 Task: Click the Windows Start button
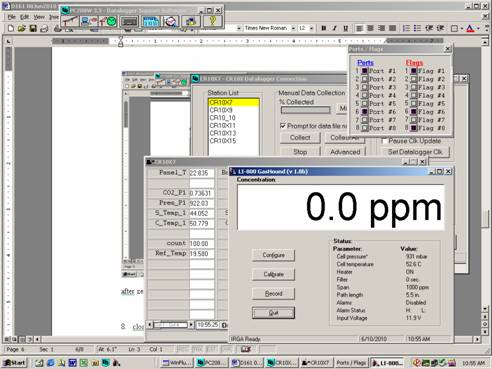point(15,363)
